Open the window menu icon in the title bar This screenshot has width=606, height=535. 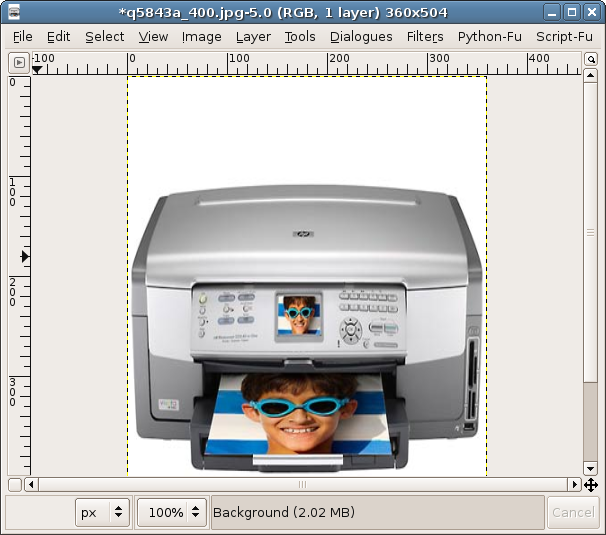pyautogui.click(x=14, y=13)
